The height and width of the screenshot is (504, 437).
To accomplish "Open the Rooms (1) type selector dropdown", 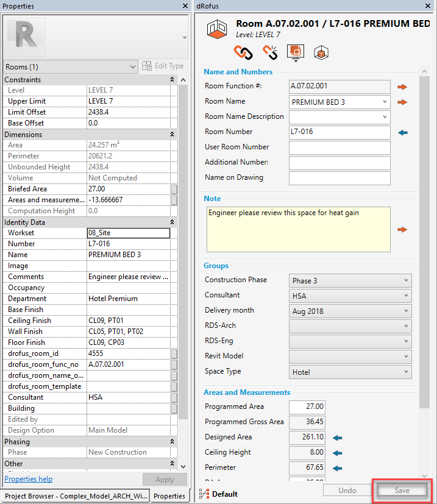I will click(71, 66).
